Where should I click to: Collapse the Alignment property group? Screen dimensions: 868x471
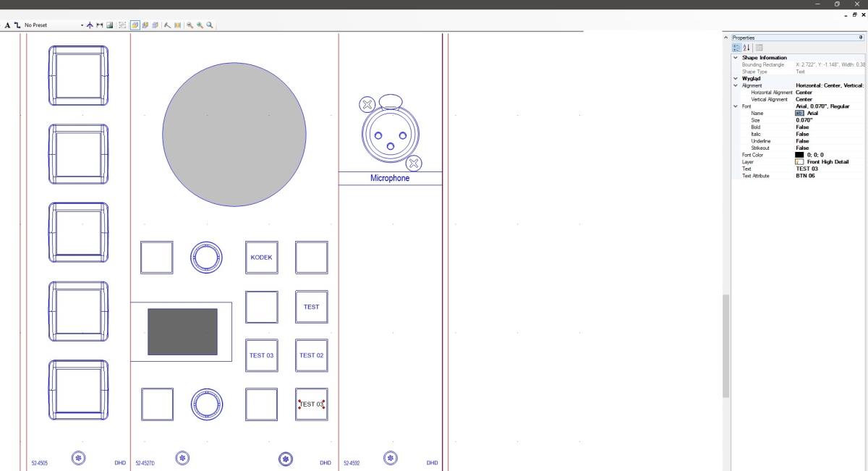tap(736, 85)
